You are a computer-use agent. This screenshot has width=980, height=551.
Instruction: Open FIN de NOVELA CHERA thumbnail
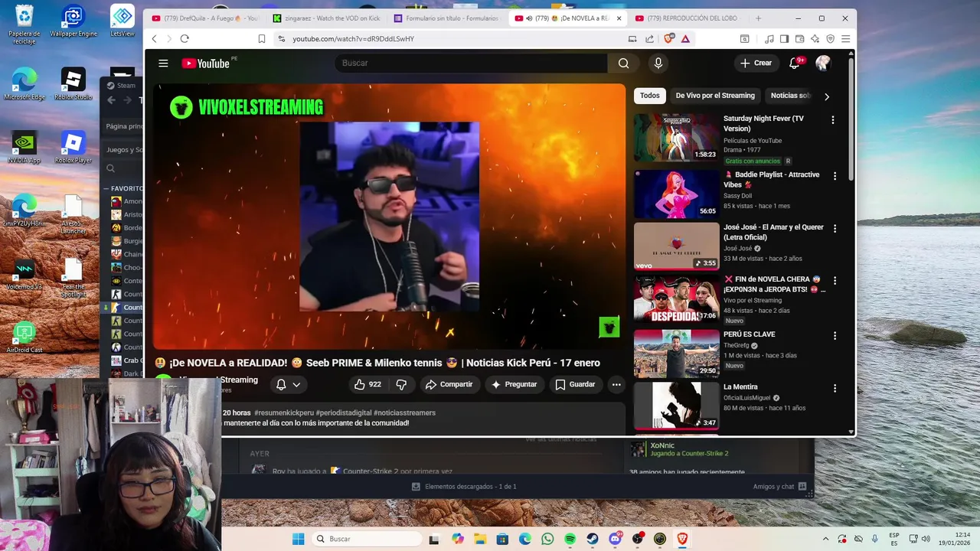pyautogui.click(x=676, y=299)
